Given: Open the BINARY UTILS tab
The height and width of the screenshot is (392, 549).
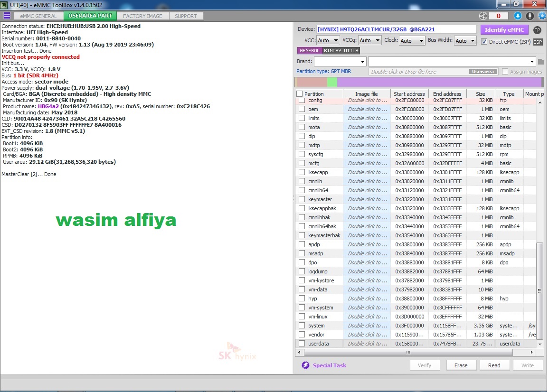Looking at the screenshot, I should pos(341,51).
